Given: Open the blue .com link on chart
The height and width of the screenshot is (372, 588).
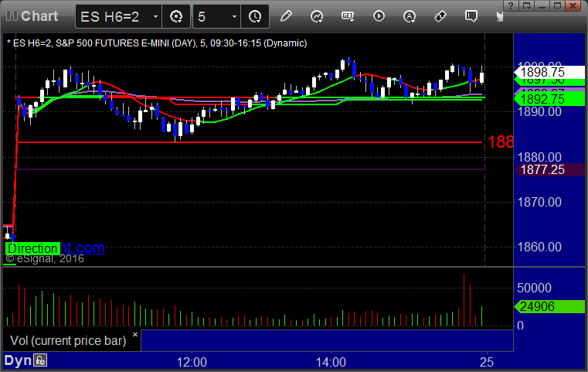Looking at the screenshot, I should pyautogui.click(x=83, y=247).
